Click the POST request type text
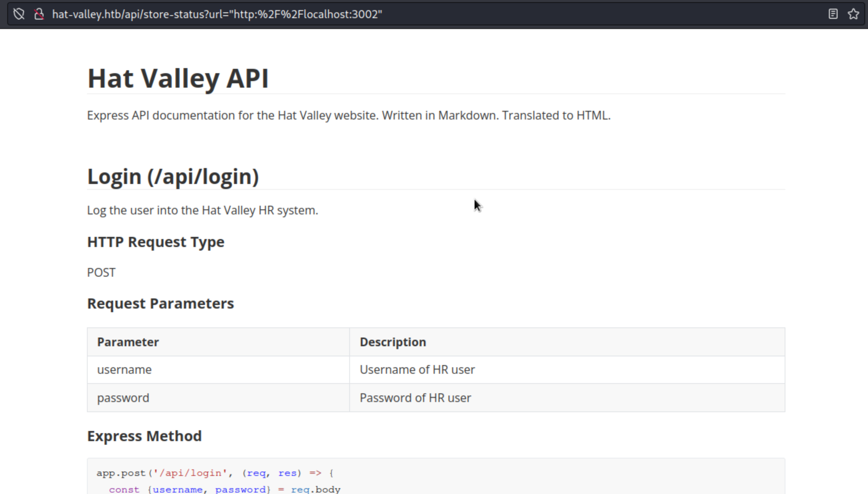868x494 pixels. click(x=101, y=272)
